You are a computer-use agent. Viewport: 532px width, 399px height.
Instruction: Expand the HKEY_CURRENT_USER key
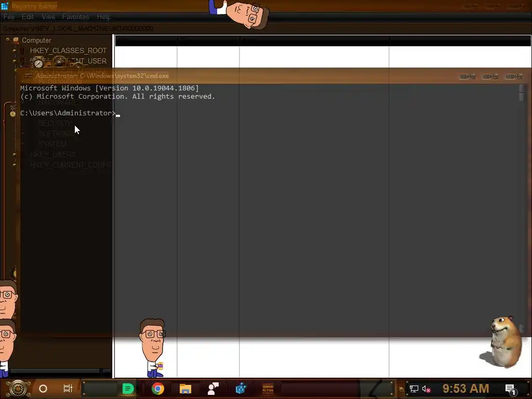[x=14, y=61]
